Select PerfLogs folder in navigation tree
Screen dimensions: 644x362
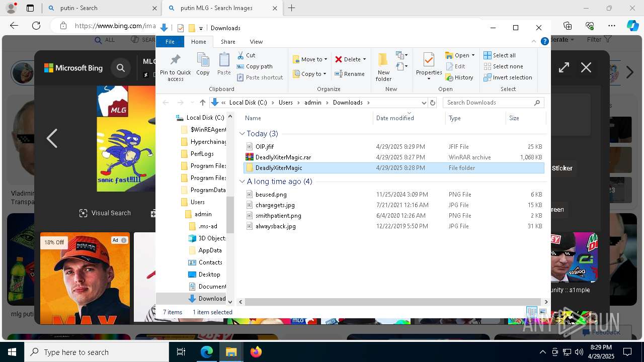pos(197,154)
